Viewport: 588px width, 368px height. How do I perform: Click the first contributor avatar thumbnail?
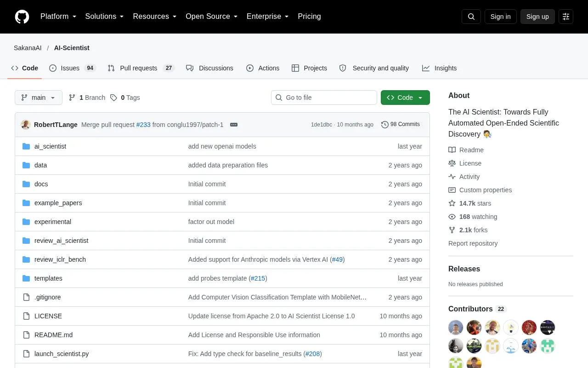coord(456,328)
